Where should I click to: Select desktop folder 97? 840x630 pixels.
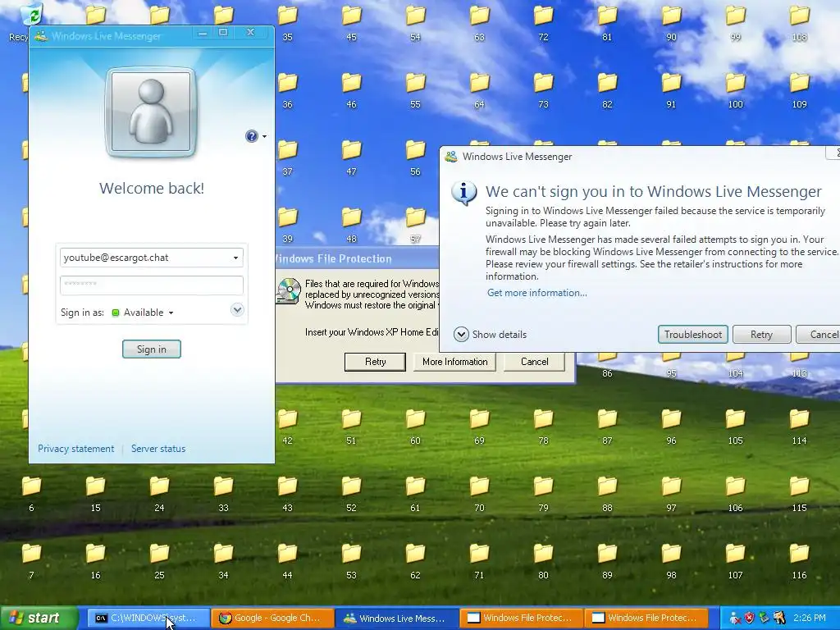[671, 494]
